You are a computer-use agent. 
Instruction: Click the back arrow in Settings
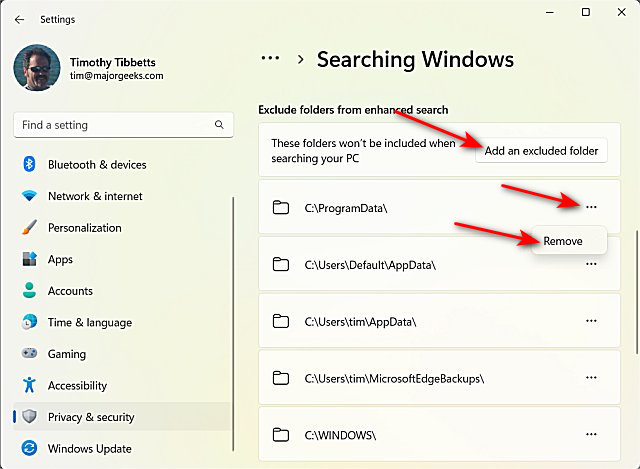tap(20, 19)
